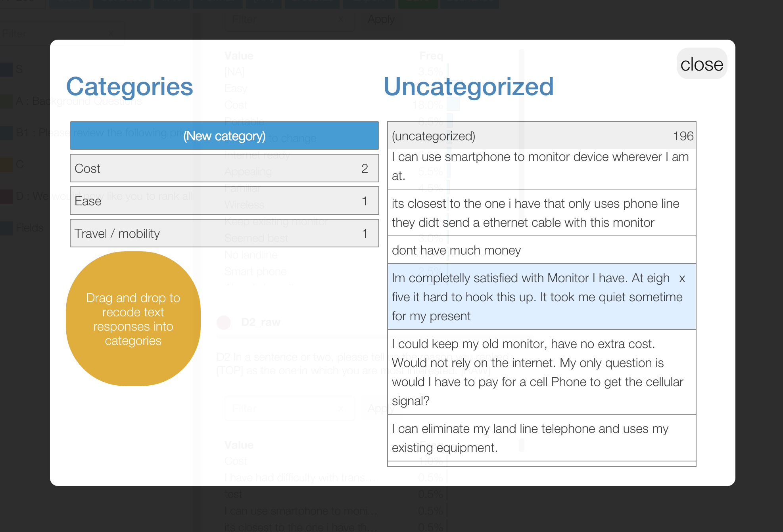This screenshot has width=783, height=532.
Task: Pick the "dont have much money" response
Action: coord(541,250)
